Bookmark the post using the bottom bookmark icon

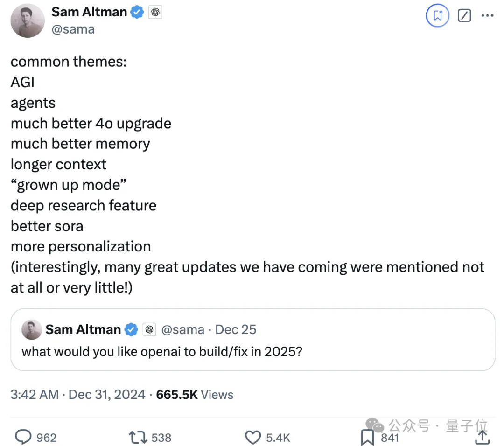coord(367,437)
